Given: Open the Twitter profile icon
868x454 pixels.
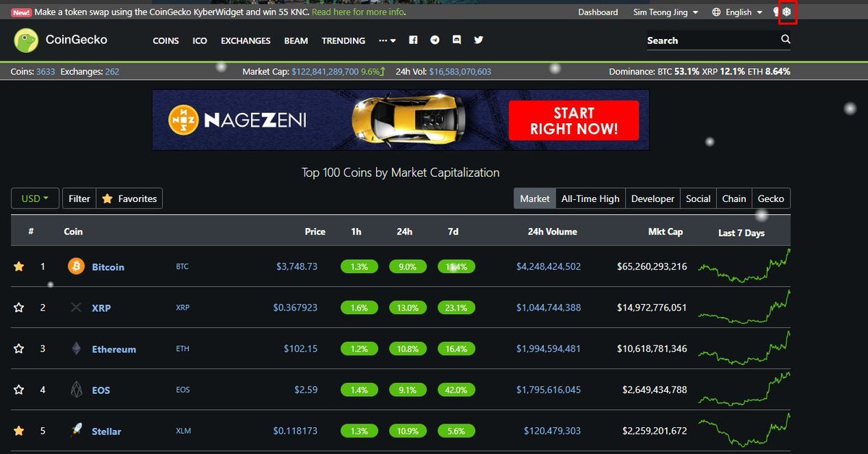Looking at the screenshot, I should click(x=478, y=41).
